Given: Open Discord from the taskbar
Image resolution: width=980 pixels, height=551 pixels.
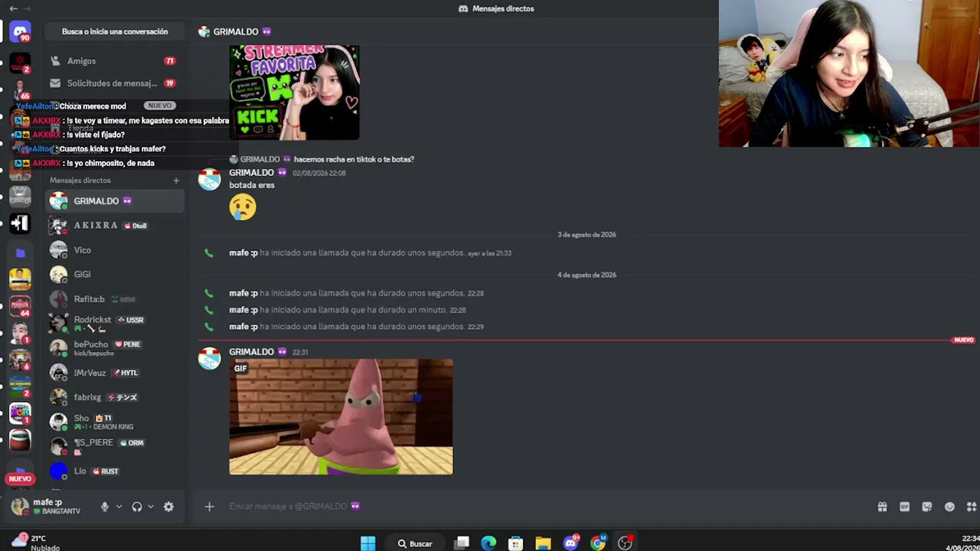Looking at the screenshot, I should [570, 543].
